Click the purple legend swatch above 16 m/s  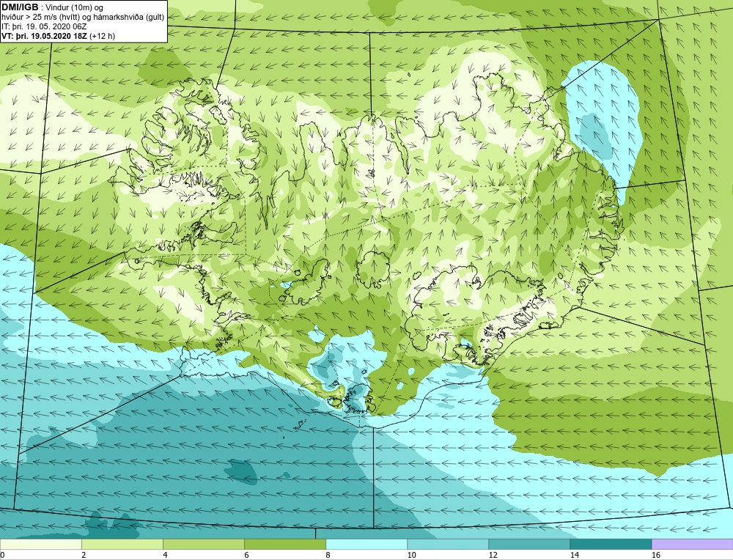click(x=693, y=544)
